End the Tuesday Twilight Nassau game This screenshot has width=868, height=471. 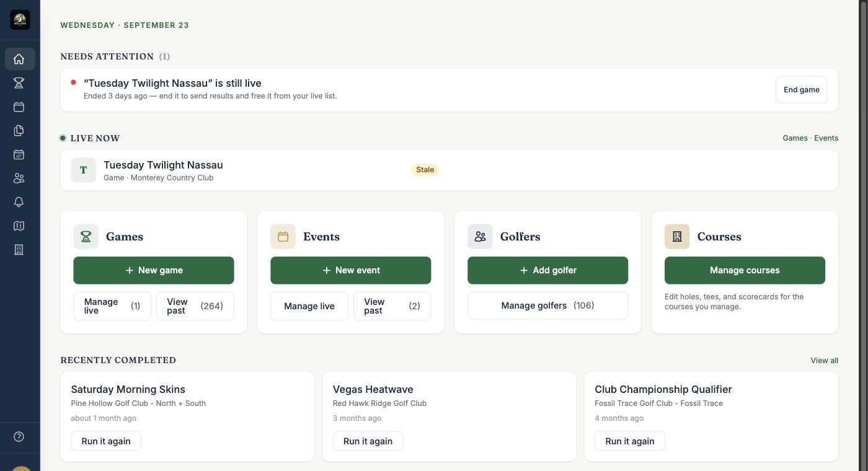801,90
